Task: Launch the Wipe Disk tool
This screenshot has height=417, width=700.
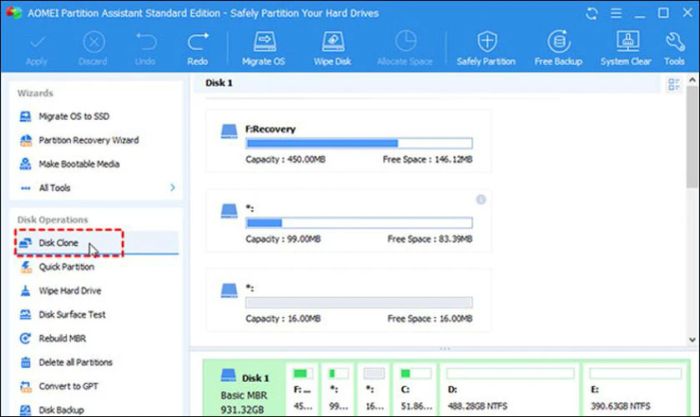Action: pyautogui.click(x=332, y=49)
